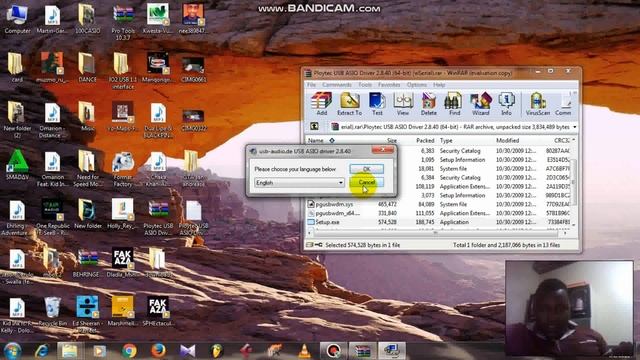Open the Tools menu in WinRAR
The image size is (640, 360).
[x=365, y=85]
